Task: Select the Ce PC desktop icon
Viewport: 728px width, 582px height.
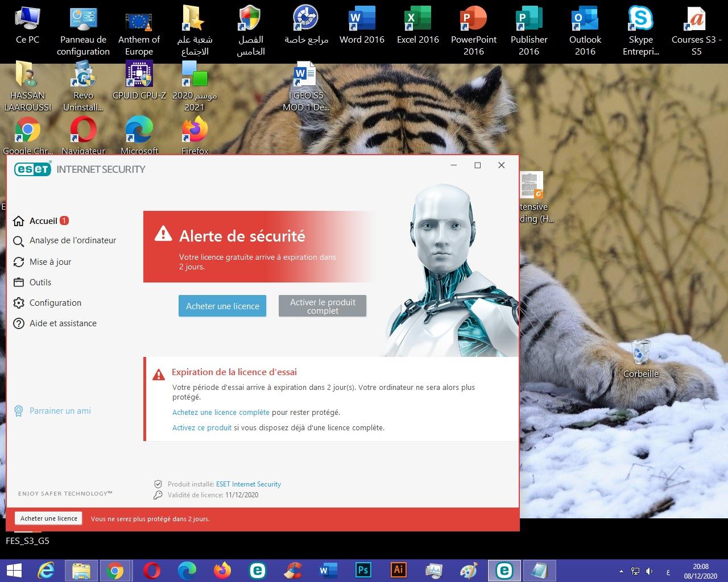Action: click(27, 26)
